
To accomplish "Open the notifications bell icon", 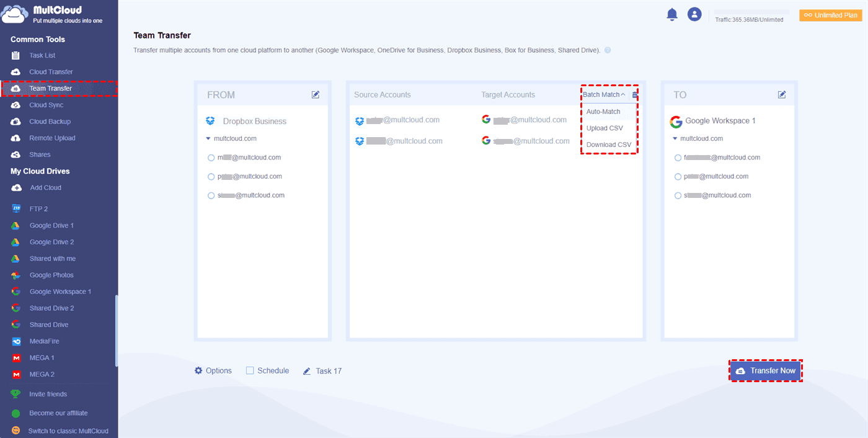I will [672, 14].
